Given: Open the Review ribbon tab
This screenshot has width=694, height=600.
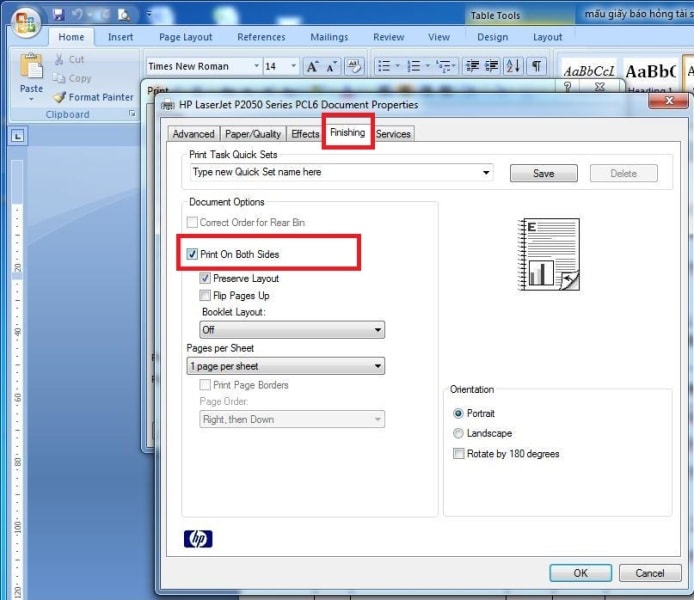Looking at the screenshot, I should point(389,37).
